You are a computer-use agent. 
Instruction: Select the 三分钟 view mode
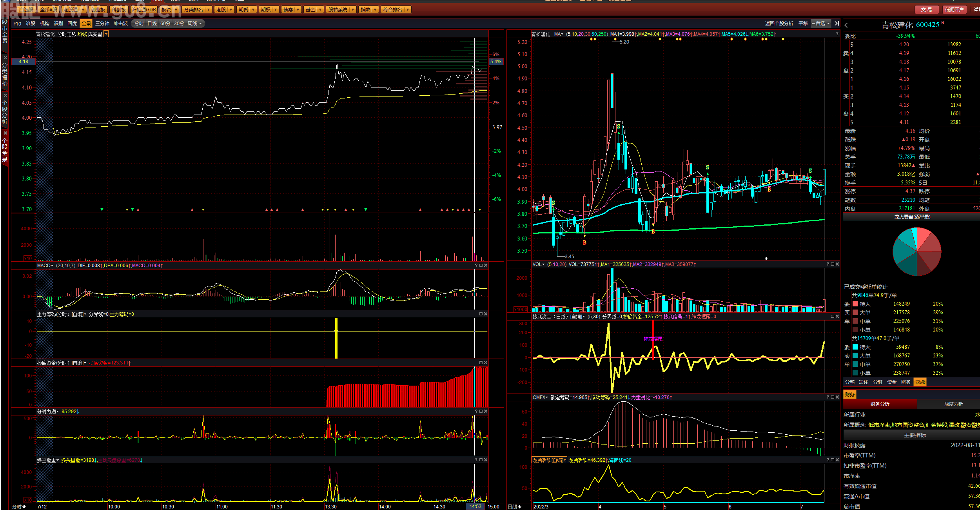(102, 24)
